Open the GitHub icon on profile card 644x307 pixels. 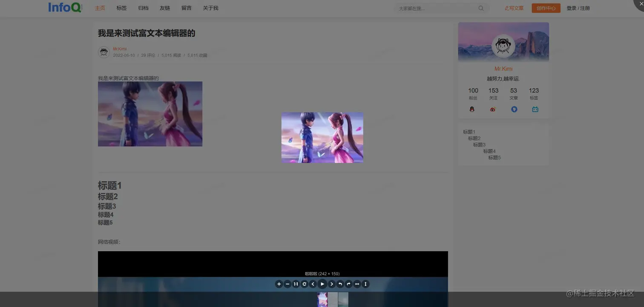point(514,109)
